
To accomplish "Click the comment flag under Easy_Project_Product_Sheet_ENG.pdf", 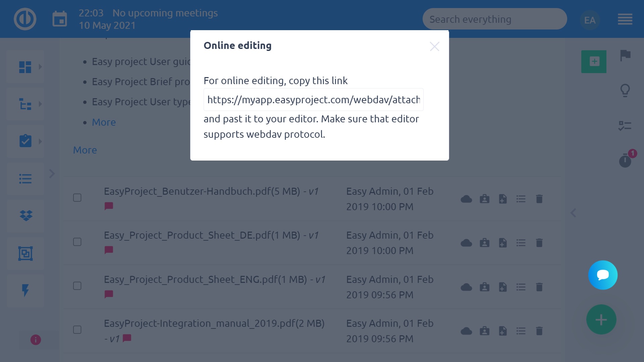I will (109, 294).
